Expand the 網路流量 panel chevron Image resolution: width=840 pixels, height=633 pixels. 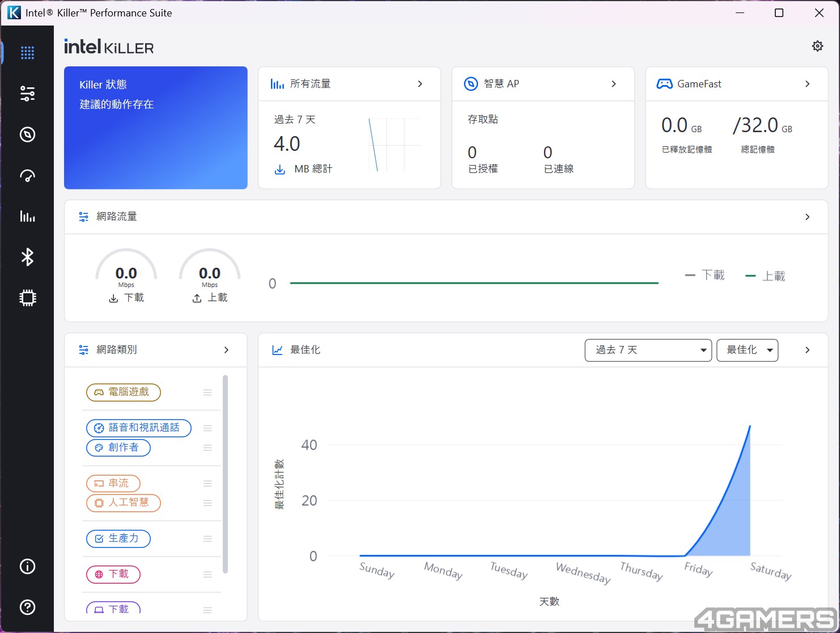tap(808, 217)
